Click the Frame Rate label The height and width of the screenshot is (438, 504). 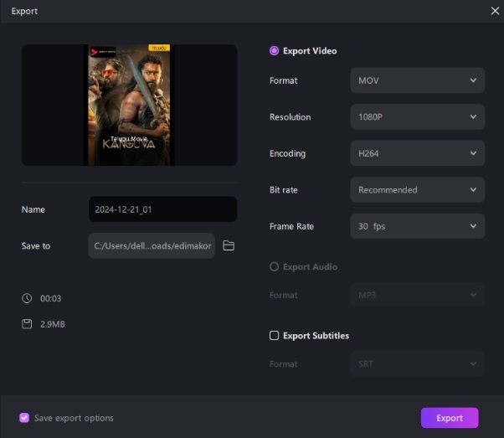(x=291, y=226)
